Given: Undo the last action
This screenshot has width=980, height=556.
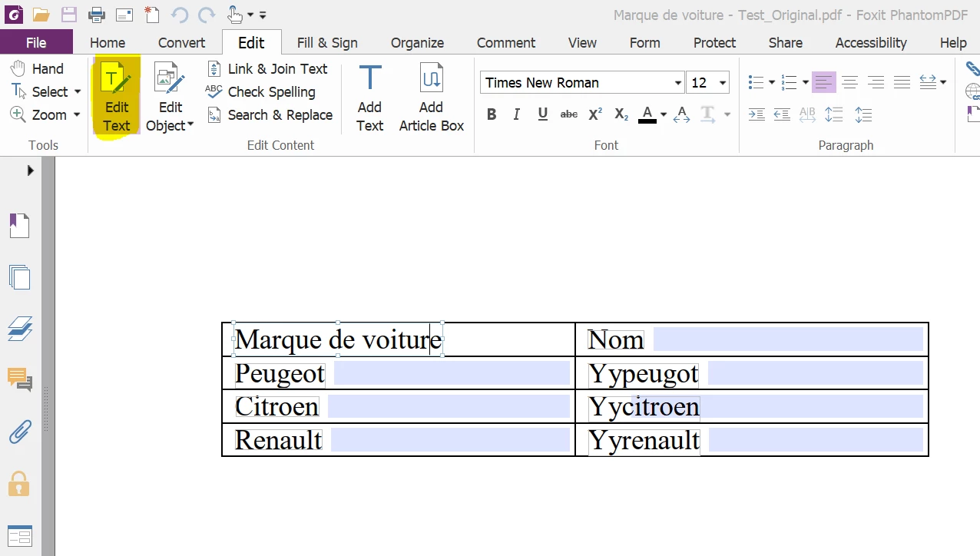Looking at the screenshot, I should click(x=179, y=14).
